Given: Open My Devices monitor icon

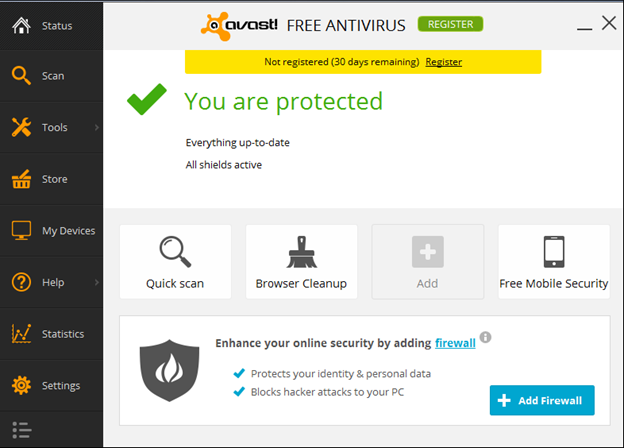Looking at the screenshot, I should click(21, 230).
